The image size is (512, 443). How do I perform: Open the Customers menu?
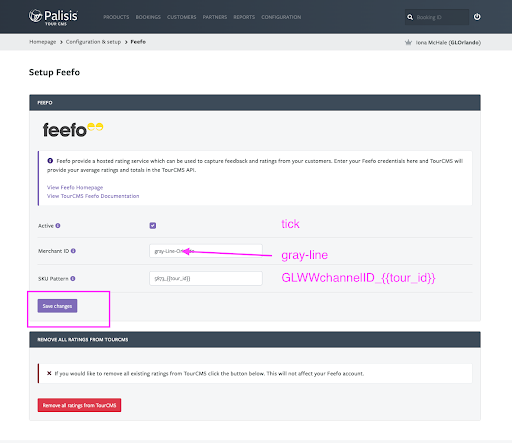tap(182, 17)
